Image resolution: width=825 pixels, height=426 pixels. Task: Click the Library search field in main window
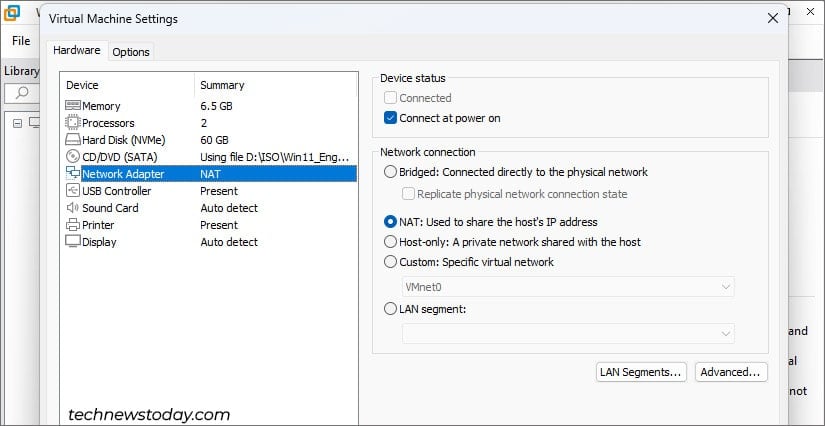pyautogui.click(x=24, y=94)
